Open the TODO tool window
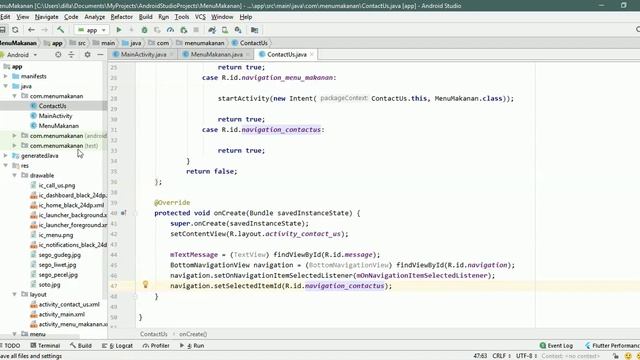Image resolution: width=640 pixels, height=360 pixels. 10,345
